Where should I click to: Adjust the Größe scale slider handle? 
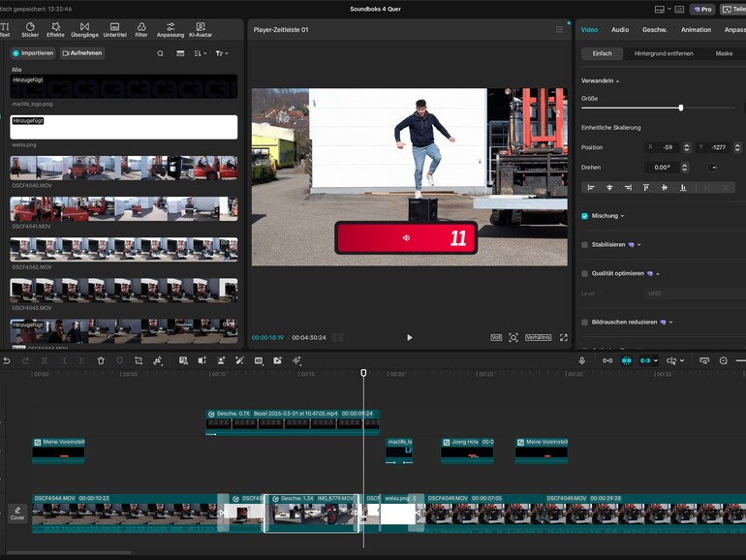coord(681,108)
